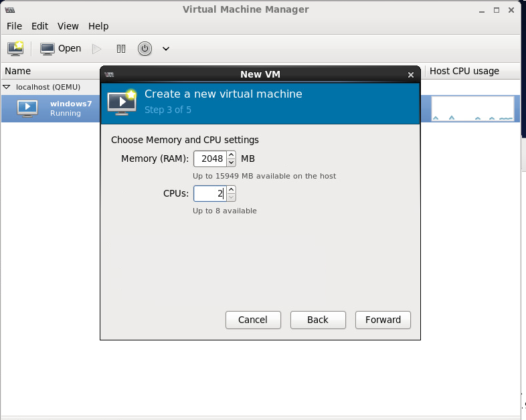526x420 pixels.
Task: Decrease memory using the down stepper arrow
Action: (x=231, y=163)
